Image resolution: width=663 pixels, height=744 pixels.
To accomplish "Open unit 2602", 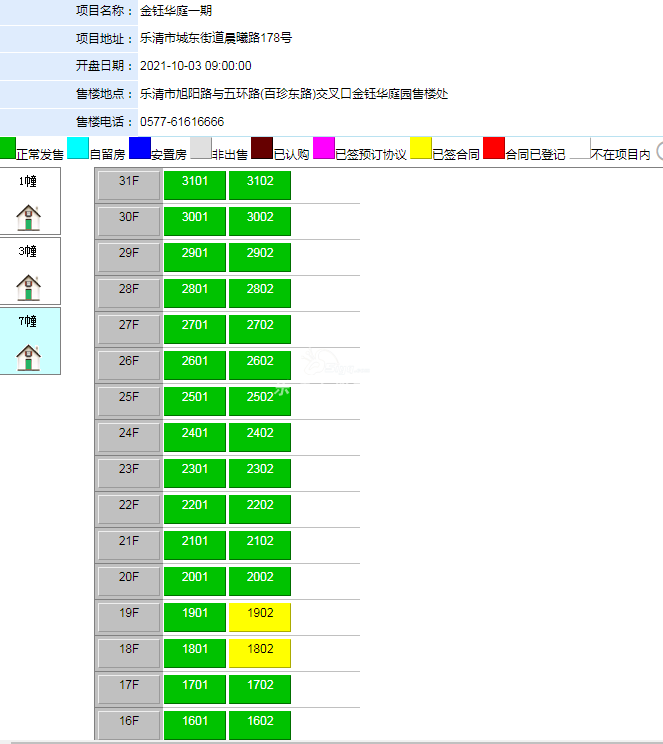I will 260,365.
